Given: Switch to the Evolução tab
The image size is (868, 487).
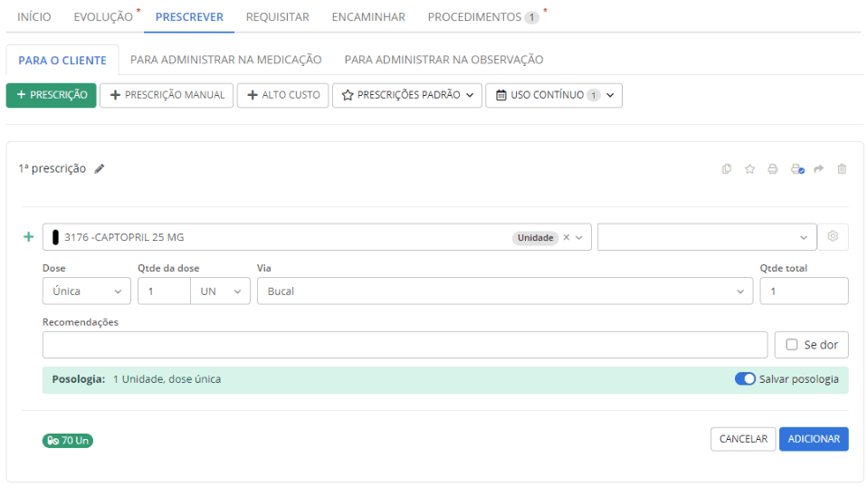Looking at the screenshot, I should pyautogui.click(x=103, y=17).
